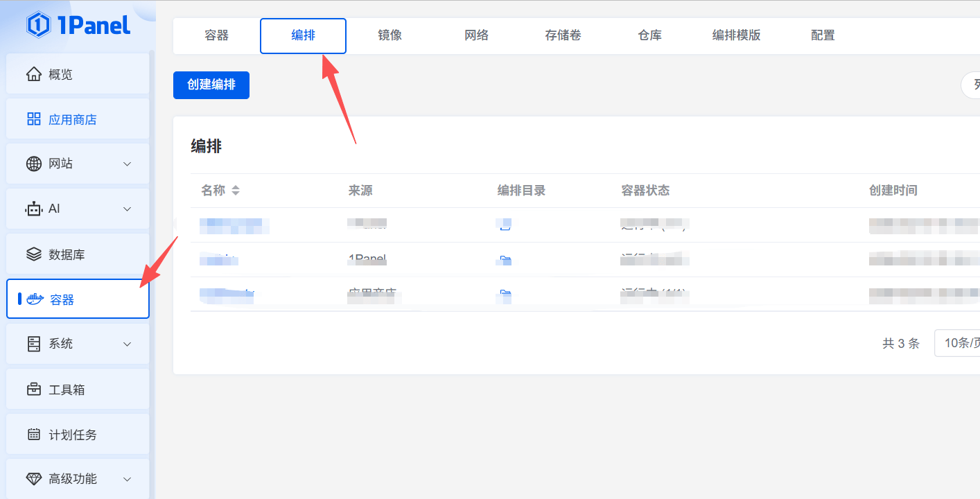Switch to the 网络 network tab
This screenshot has height=499, width=980.
[x=476, y=35]
